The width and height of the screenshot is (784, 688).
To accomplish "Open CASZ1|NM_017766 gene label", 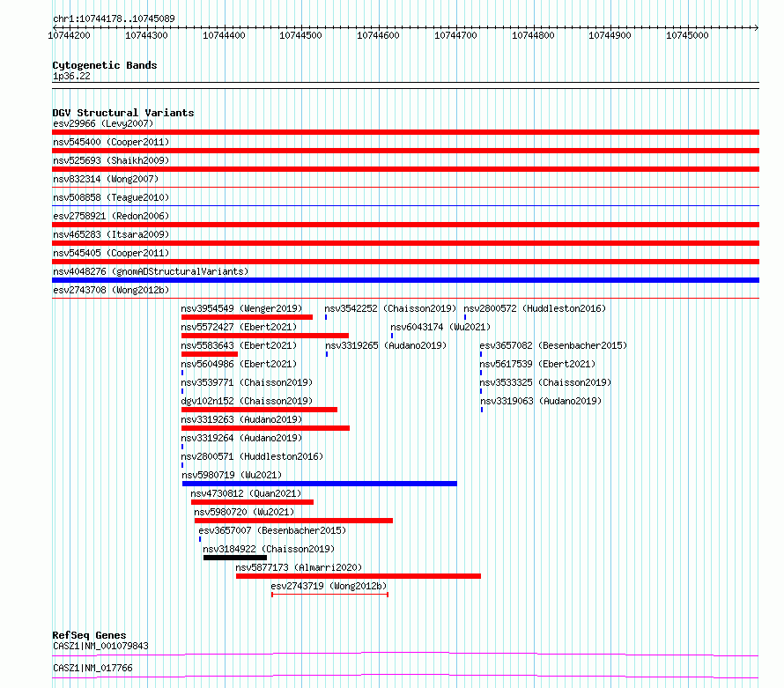I will tap(92, 668).
